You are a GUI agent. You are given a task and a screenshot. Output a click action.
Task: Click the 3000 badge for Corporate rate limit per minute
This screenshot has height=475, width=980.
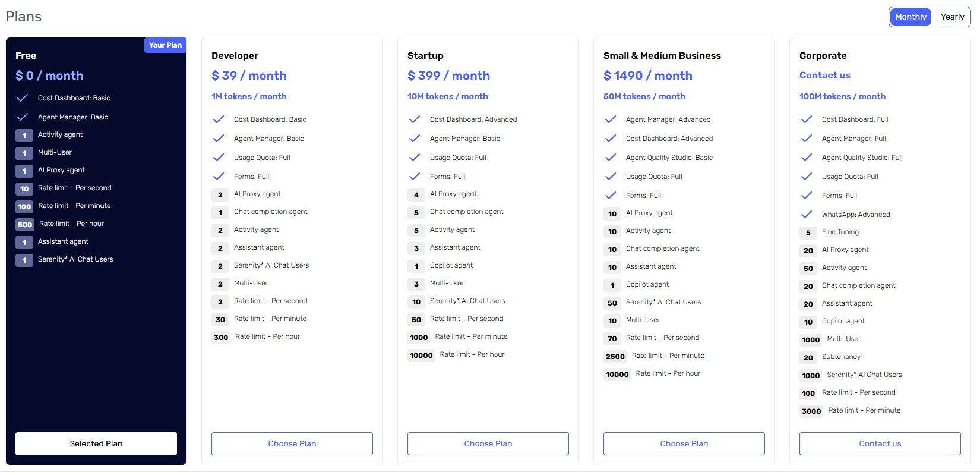pyautogui.click(x=811, y=411)
